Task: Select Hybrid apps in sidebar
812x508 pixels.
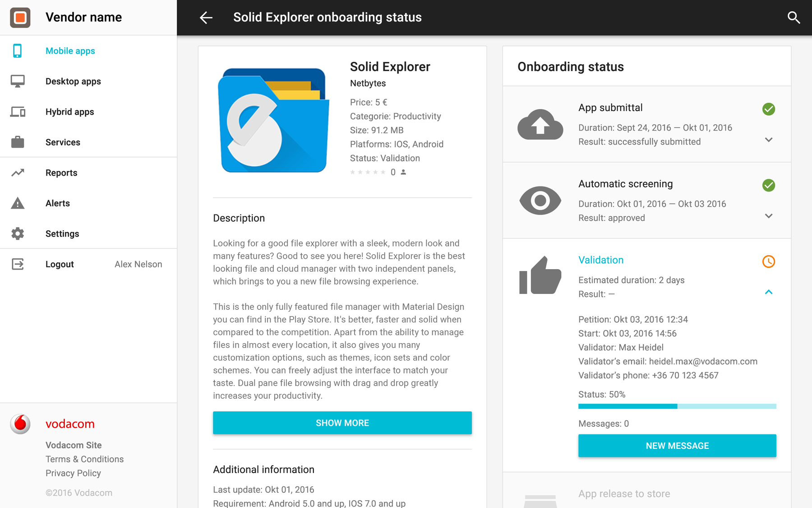Action: (x=69, y=112)
